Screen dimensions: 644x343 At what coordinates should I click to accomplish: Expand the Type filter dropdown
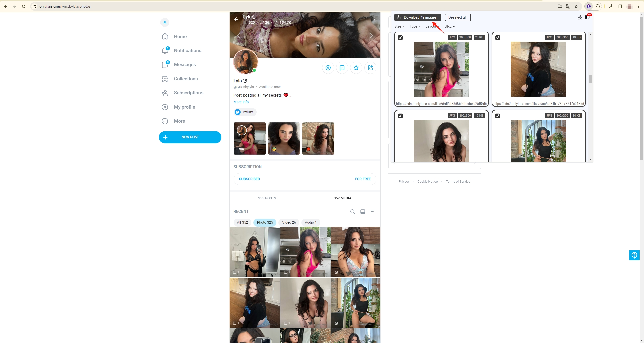pyautogui.click(x=415, y=26)
